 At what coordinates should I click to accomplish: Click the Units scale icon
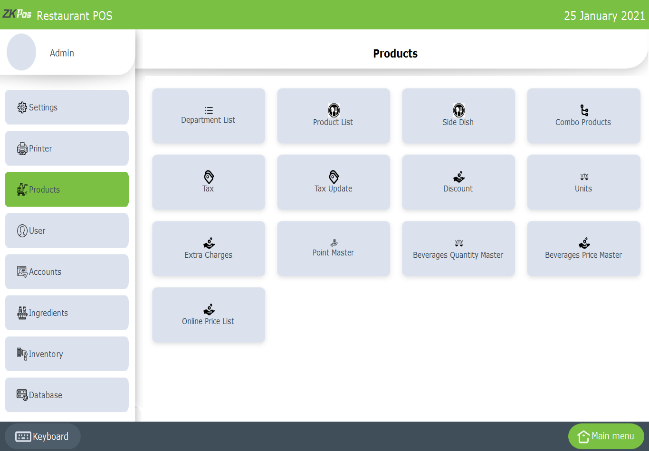click(584, 177)
